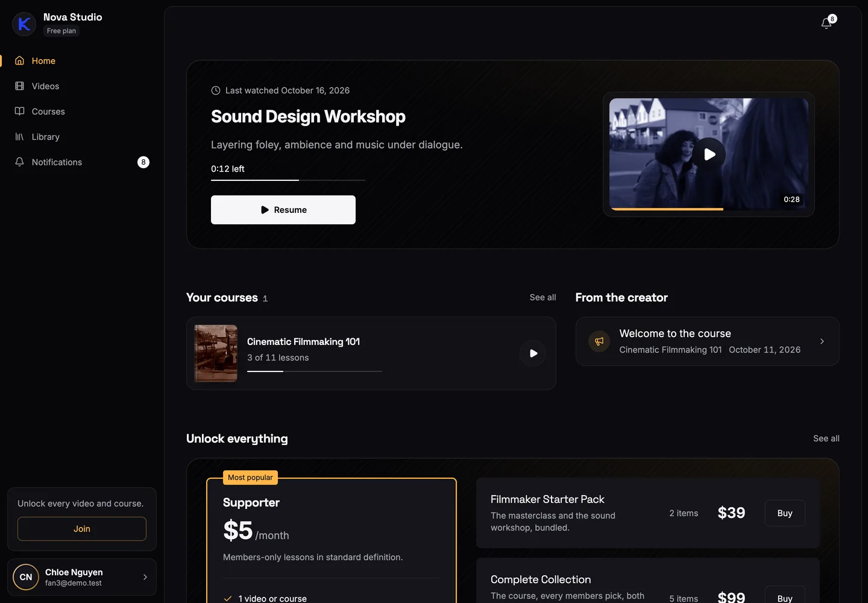Click the notification count badge 8 in sidebar

[143, 162]
